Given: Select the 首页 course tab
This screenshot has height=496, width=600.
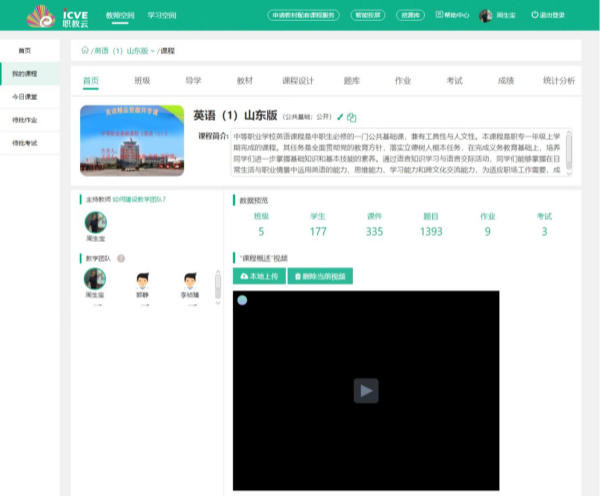Looking at the screenshot, I should (91, 81).
